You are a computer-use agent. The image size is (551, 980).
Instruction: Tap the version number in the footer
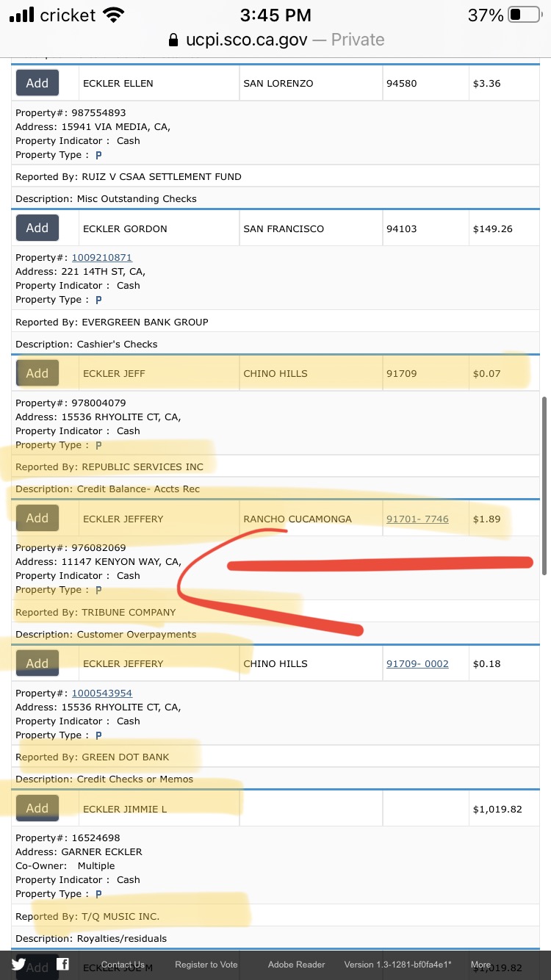pos(398,965)
